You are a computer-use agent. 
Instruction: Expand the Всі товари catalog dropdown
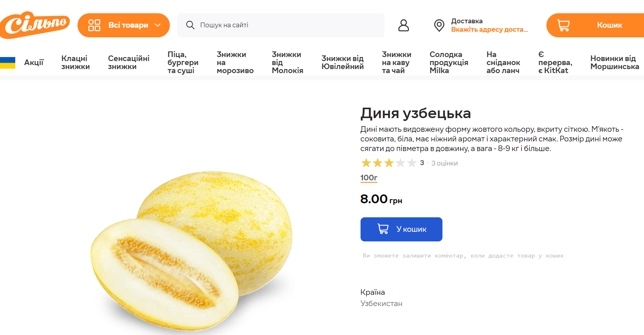(124, 25)
